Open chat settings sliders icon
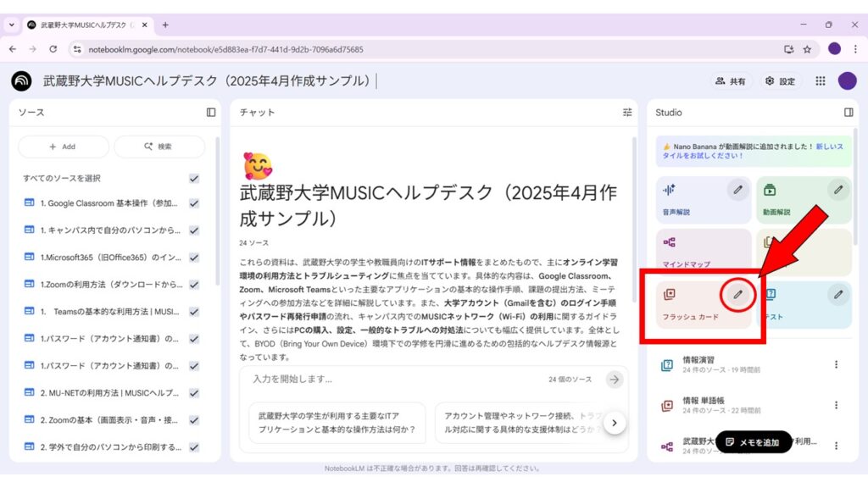 (x=627, y=112)
